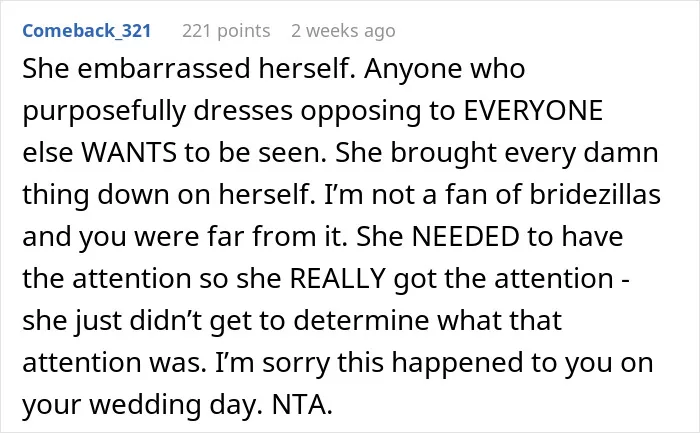Click the 2 weeks ago timestamp
This screenshot has width=700, height=433.
pos(343,31)
